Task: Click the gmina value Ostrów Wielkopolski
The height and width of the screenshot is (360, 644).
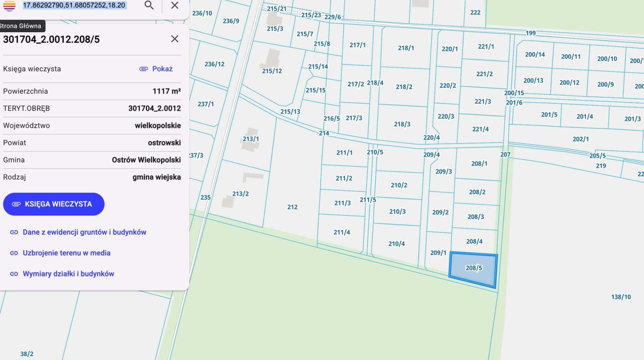Action: click(146, 160)
